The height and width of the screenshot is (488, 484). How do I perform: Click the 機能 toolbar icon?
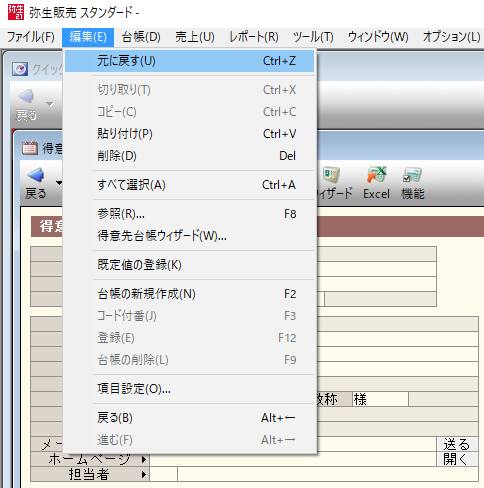412,175
